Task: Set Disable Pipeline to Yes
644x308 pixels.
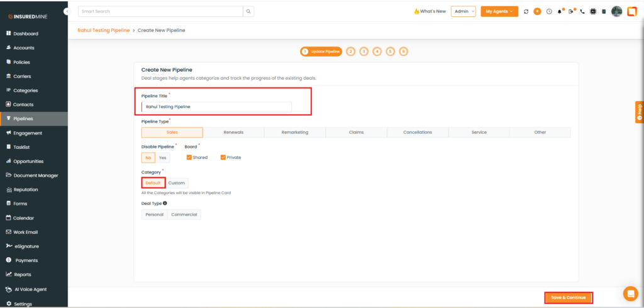Action: (163, 158)
